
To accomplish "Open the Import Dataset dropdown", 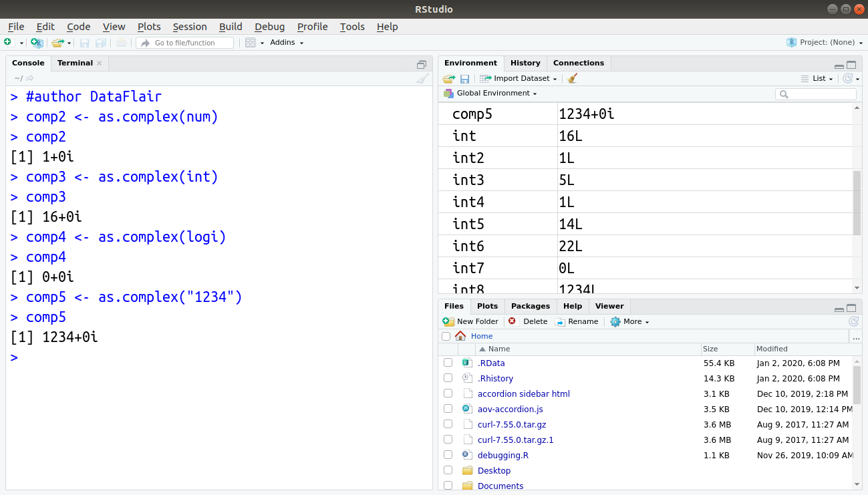I will tap(519, 78).
